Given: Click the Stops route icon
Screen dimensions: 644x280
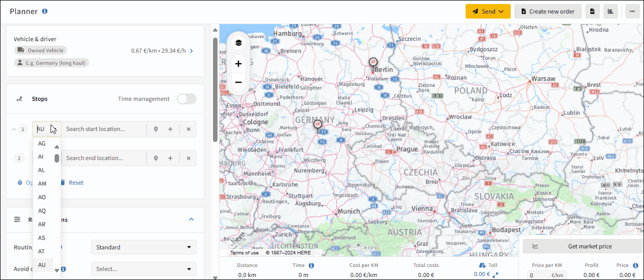Looking at the screenshot, I should point(20,99).
